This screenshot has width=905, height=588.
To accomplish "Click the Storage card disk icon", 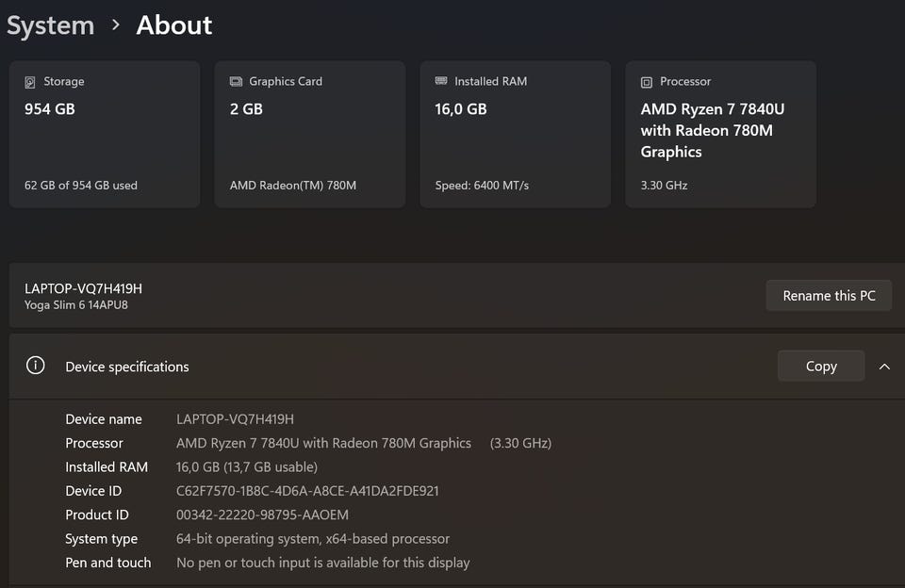I will [x=31, y=82].
